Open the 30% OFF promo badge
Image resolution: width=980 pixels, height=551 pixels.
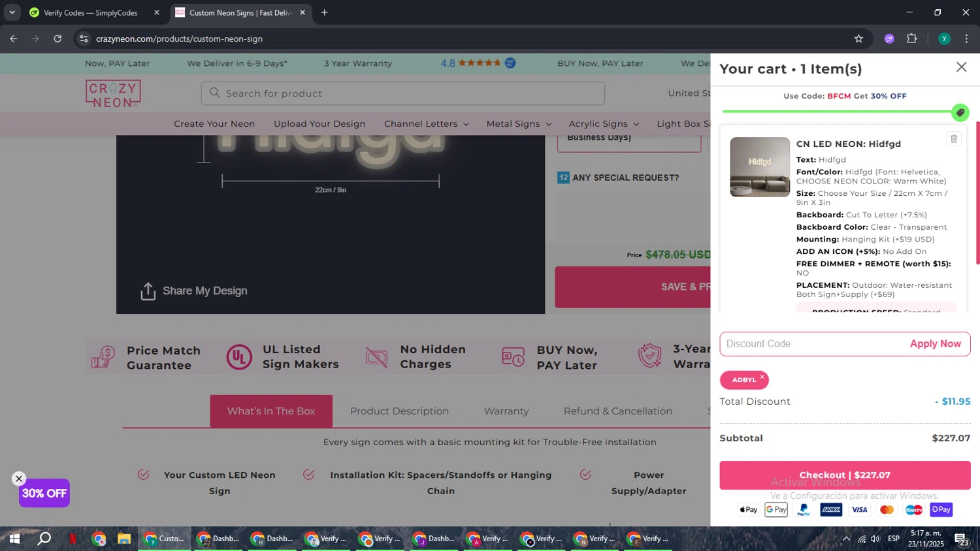[x=44, y=494]
